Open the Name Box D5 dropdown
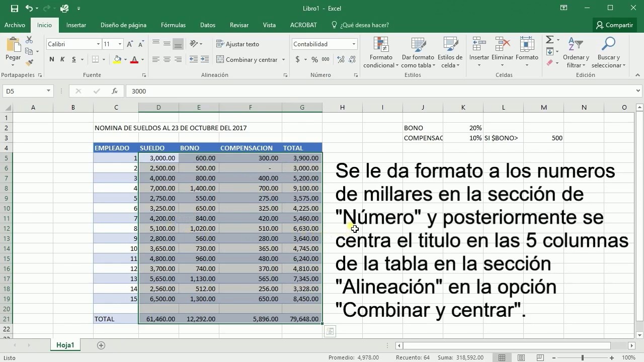Screen dimensions: 644x362 48,91
